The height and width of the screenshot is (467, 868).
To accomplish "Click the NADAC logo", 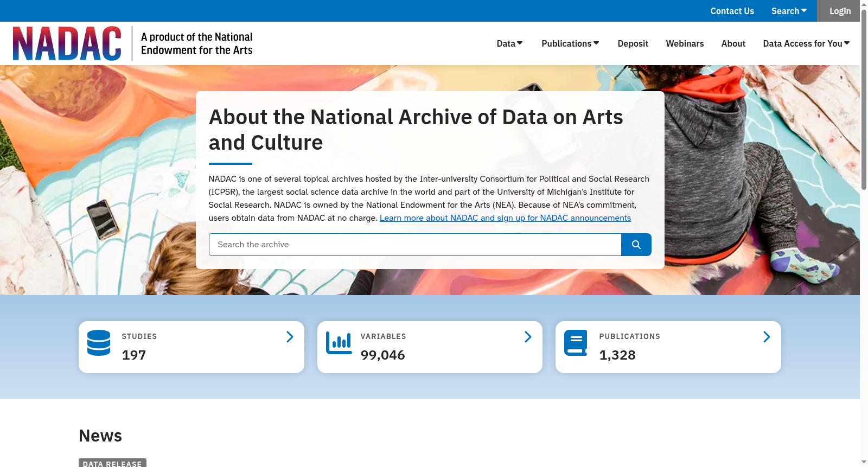I will [x=67, y=43].
